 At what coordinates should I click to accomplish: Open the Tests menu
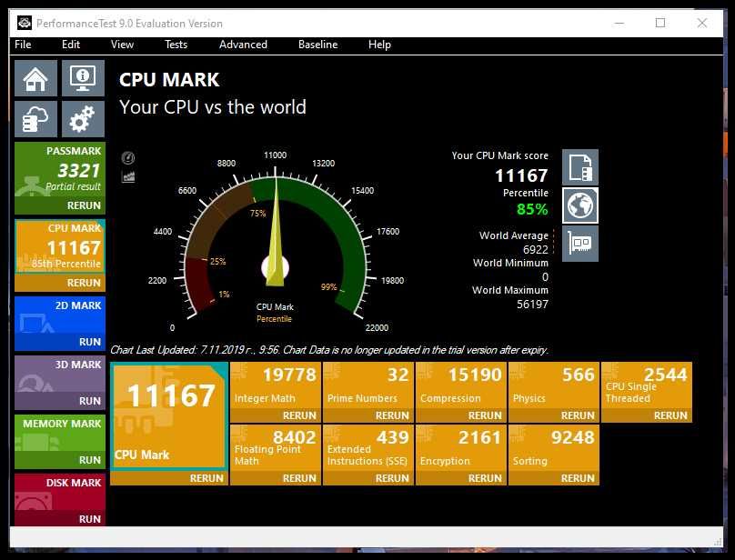176,45
